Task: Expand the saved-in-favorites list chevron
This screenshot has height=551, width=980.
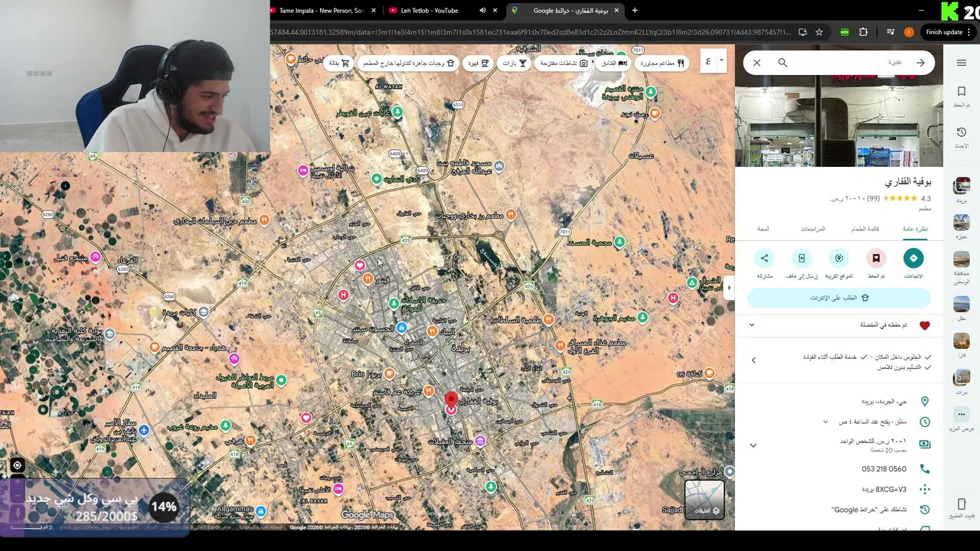Action: point(752,325)
